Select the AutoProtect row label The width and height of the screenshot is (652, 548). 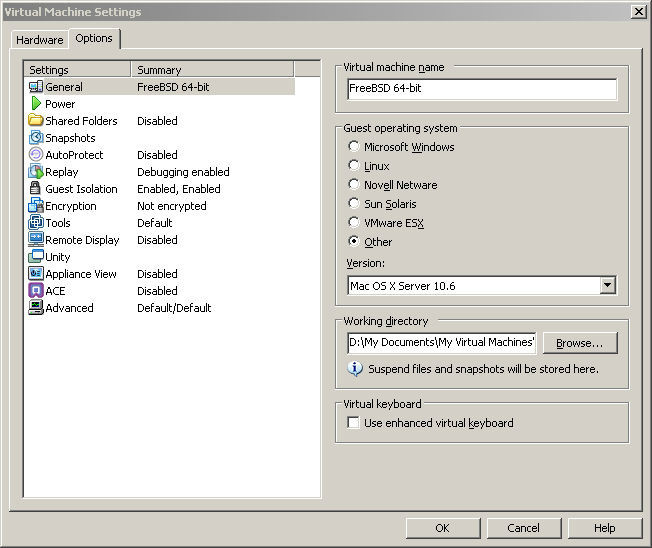click(x=74, y=155)
